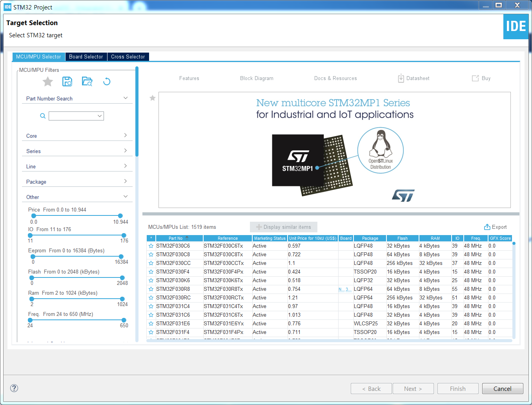The height and width of the screenshot is (405, 532).
Task: Reset all filters circular arrow icon
Action: (107, 82)
